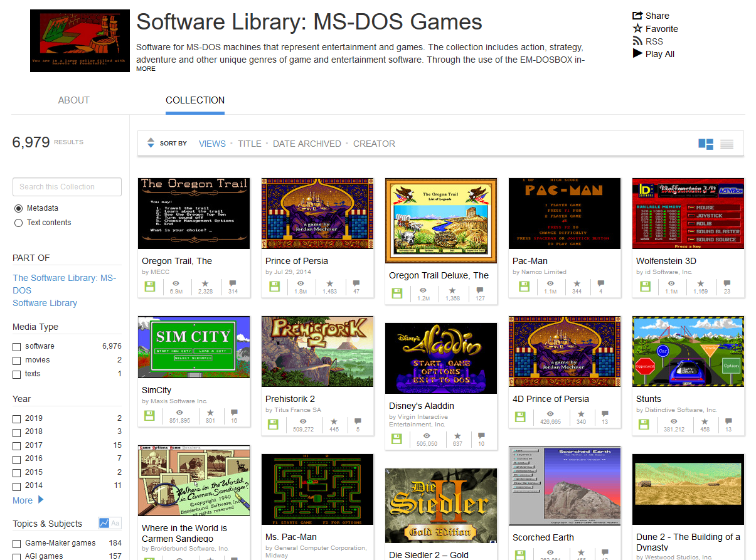Sort by TITLE
756x560 pixels.
click(x=250, y=144)
